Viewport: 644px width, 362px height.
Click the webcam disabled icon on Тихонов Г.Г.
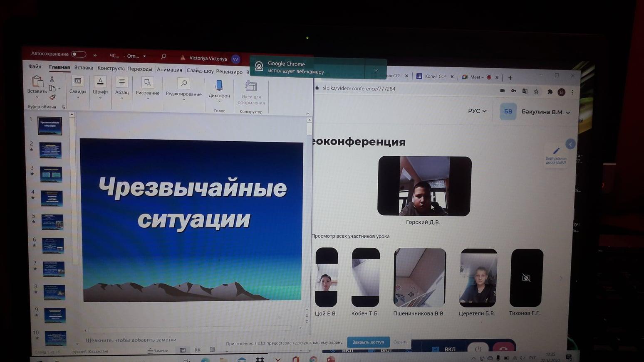pyautogui.click(x=526, y=277)
